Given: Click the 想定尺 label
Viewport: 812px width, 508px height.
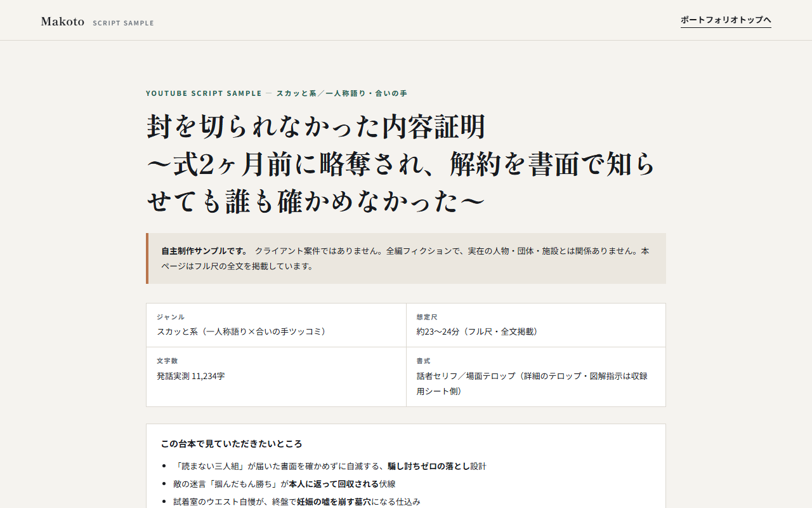Looking at the screenshot, I should (427, 317).
